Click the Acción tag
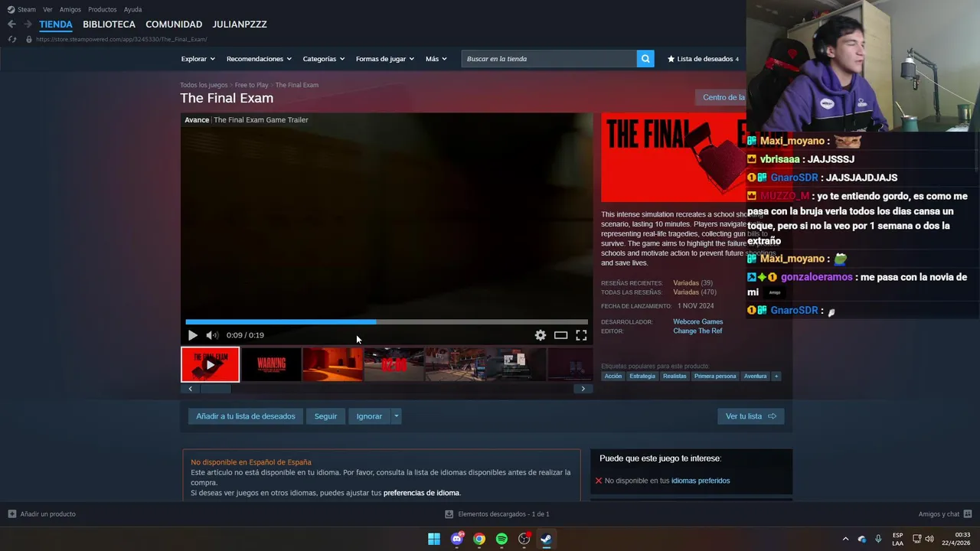The image size is (980, 551). [x=613, y=377]
